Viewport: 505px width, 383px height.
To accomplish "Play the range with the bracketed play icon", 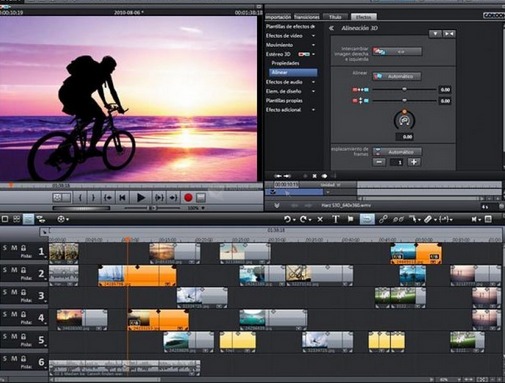I will coord(159,198).
